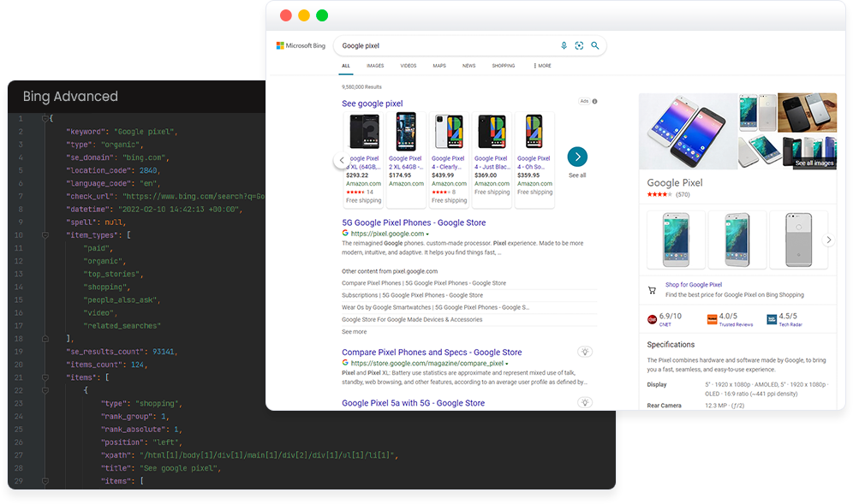This screenshot has height=504, width=853.
Task: Collapse the JSON root at line 1
Action: click(x=45, y=119)
